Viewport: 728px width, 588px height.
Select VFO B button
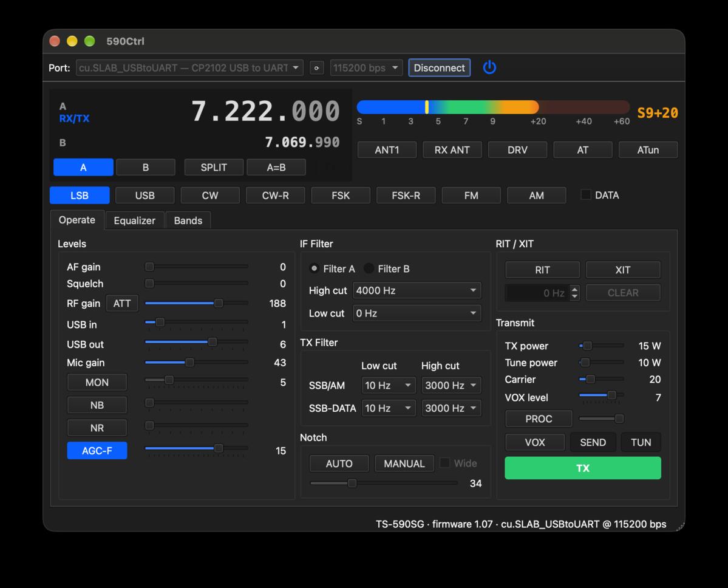click(145, 167)
